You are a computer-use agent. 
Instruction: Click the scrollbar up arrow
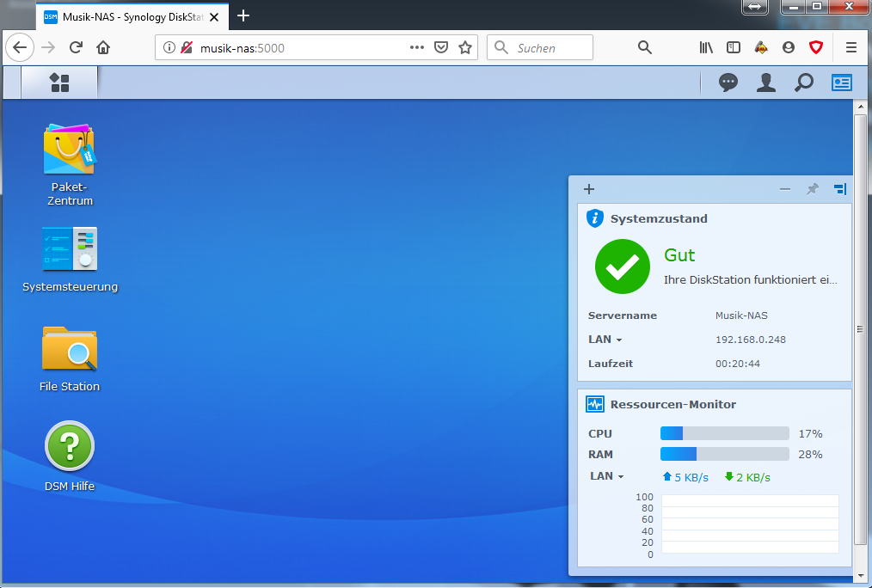pyautogui.click(x=860, y=106)
